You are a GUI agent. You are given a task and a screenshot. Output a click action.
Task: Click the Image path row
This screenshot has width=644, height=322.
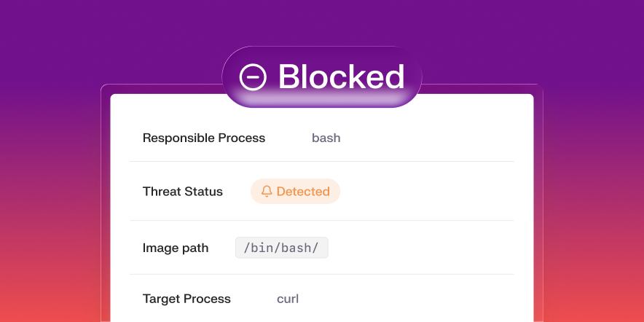(321, 248)
